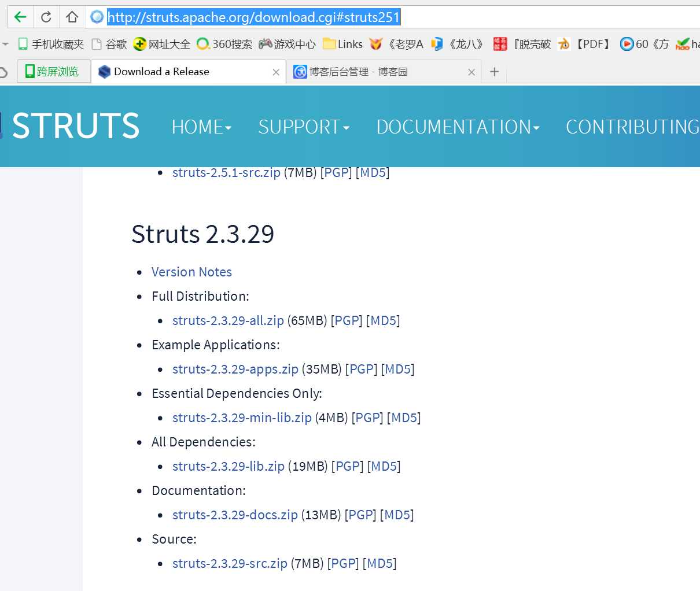
Task: Open MD5 for struts-2.3.29-src.zip
Action: [x=380, y=563]
